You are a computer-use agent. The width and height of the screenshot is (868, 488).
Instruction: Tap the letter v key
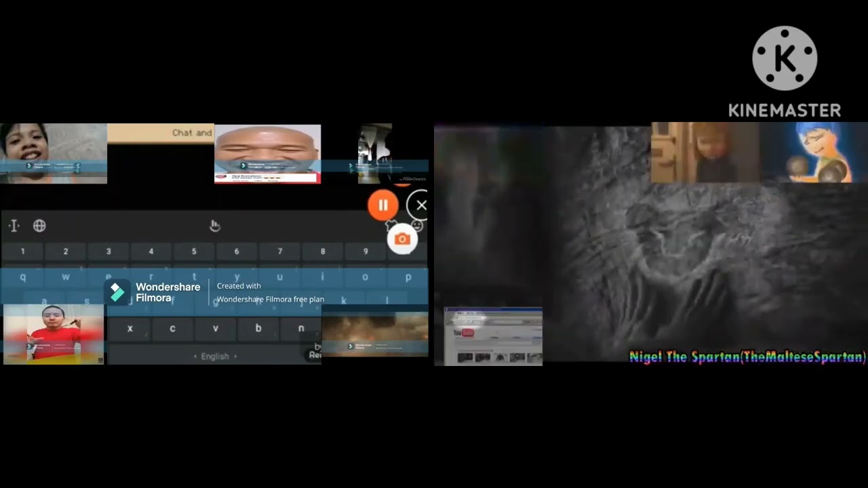coord(216,329)
